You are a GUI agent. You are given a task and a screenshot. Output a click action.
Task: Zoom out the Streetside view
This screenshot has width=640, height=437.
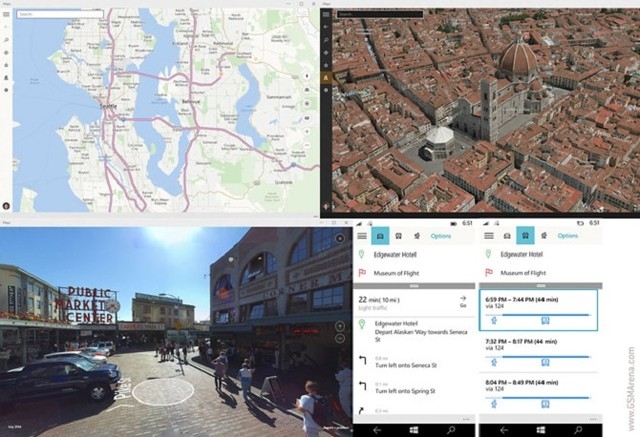click(340, 339)
